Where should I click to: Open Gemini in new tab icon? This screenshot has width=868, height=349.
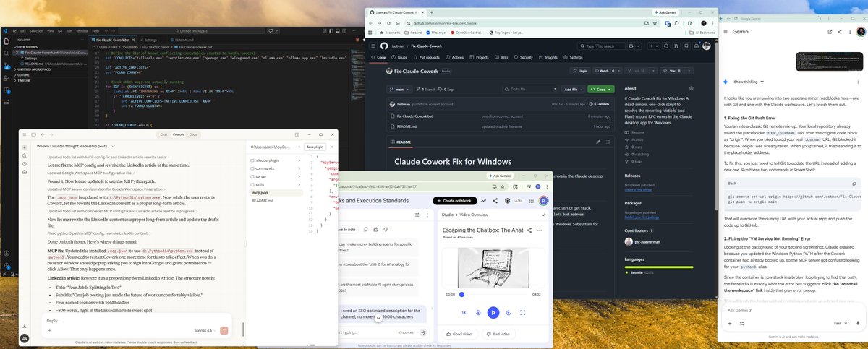tap(830, 32)
